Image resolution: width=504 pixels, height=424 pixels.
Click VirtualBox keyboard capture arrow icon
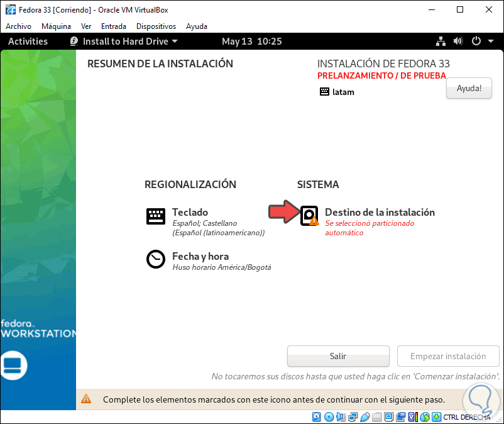click(437, 417)
